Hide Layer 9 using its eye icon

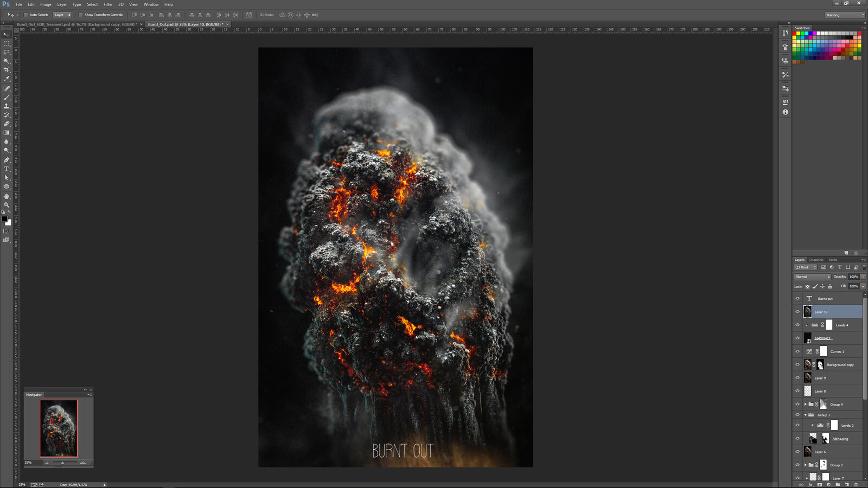[x=797, y=377]
